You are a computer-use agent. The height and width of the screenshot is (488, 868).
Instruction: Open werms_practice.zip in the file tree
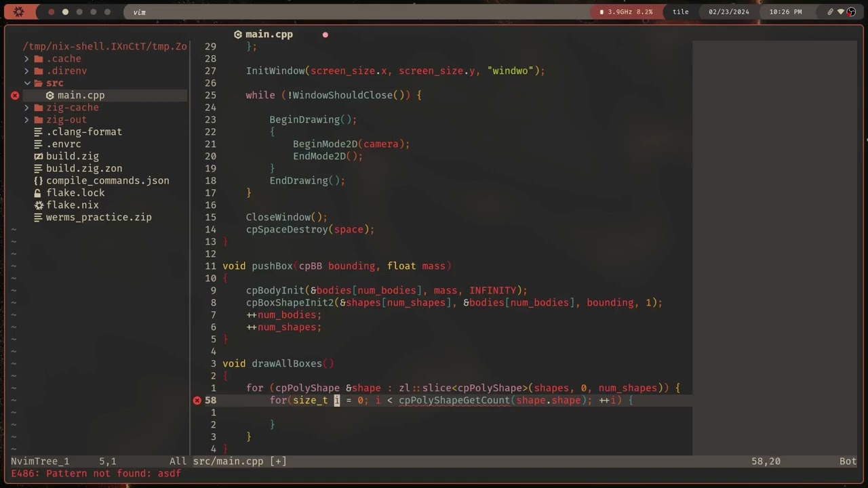click(99, 218)
